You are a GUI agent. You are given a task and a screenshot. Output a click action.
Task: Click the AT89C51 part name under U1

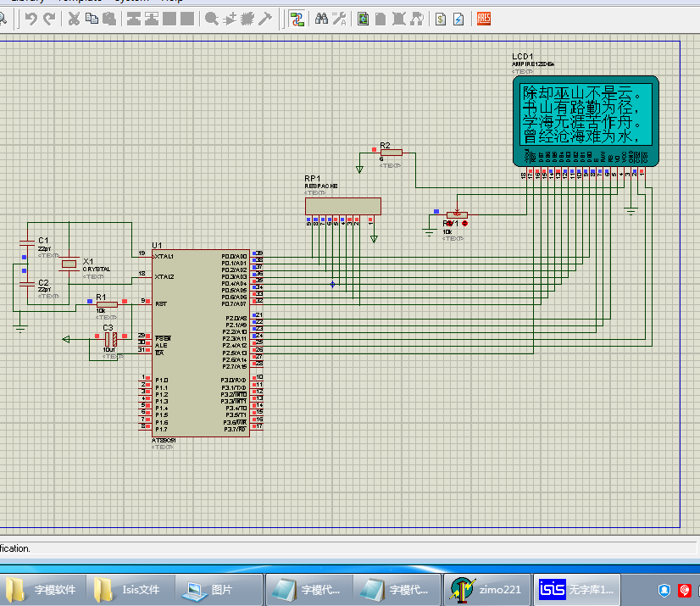click(164, 441)
